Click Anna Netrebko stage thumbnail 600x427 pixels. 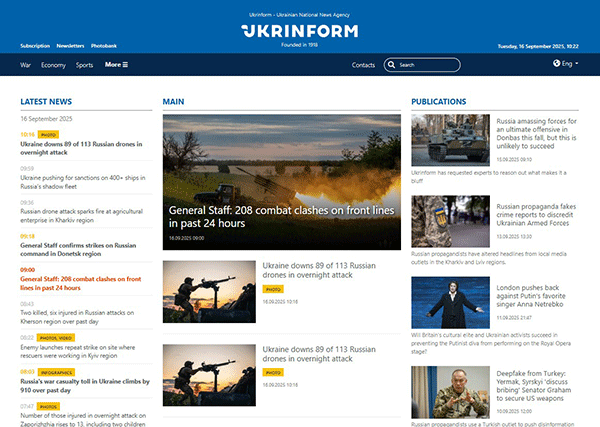(450, 302)
